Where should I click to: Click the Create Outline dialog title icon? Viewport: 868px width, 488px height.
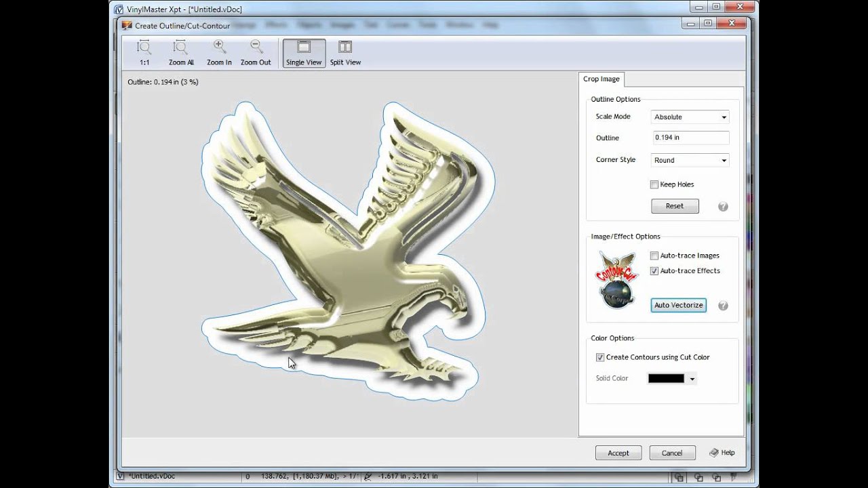pyautogui.click(x=127, y=26)
